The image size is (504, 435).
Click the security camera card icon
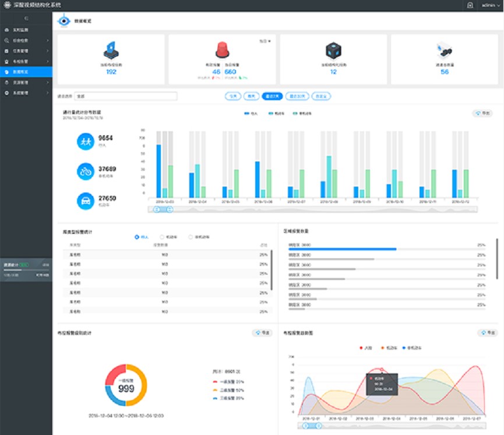pos(444,49)
